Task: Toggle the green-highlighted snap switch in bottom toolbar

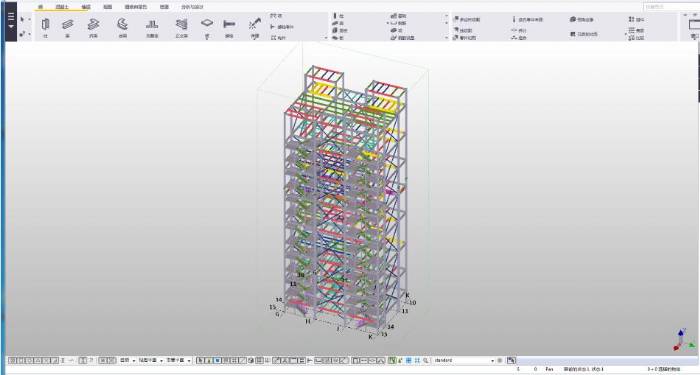Action: (392, 360)
